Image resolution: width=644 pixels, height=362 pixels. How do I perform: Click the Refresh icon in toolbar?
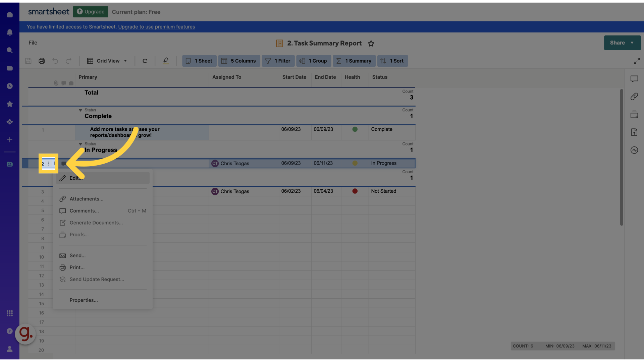pos(145,61)
